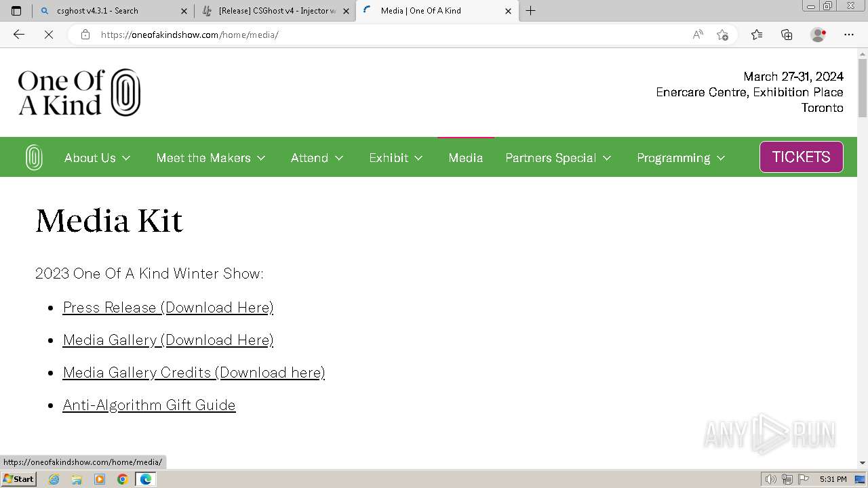Close the Media One Of A Kind tab
868x488 pixels.
coord(508,11)
